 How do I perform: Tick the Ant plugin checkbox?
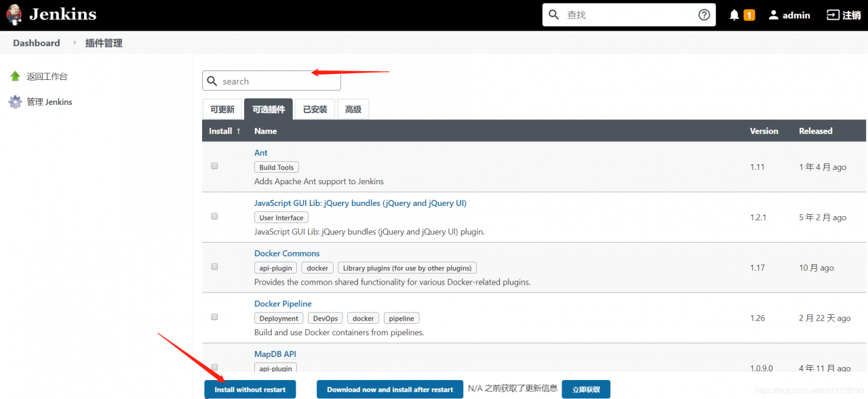pos(214,166)
